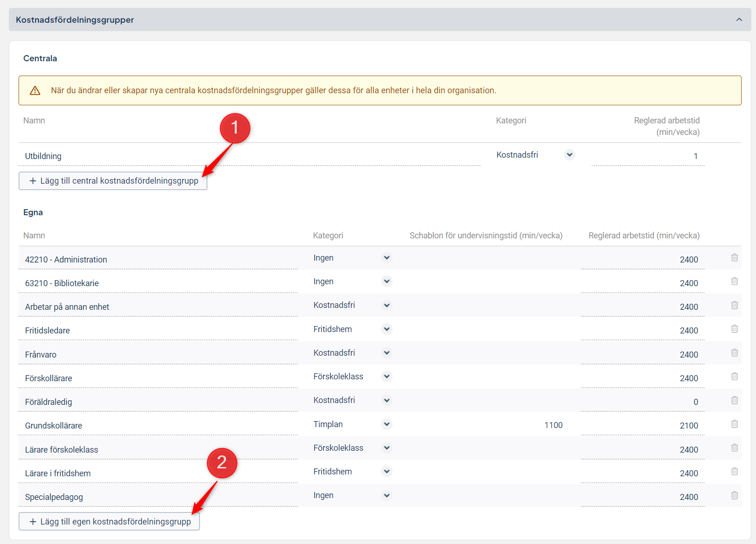Viewport: 756px width, 544px height.
Task: Delete the Föräldraledig row
Action: click(735, 400)
